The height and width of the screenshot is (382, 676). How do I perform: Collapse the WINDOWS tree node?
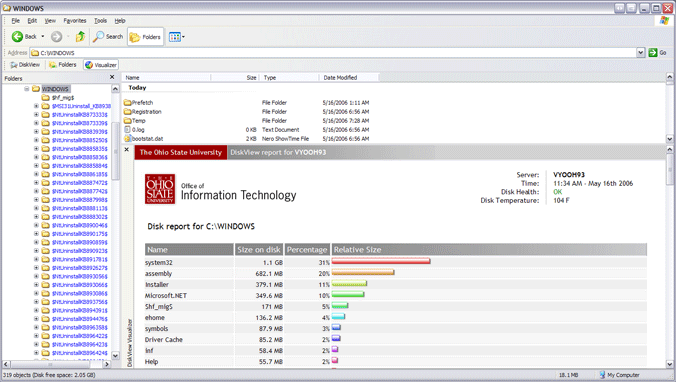point(27,89)
